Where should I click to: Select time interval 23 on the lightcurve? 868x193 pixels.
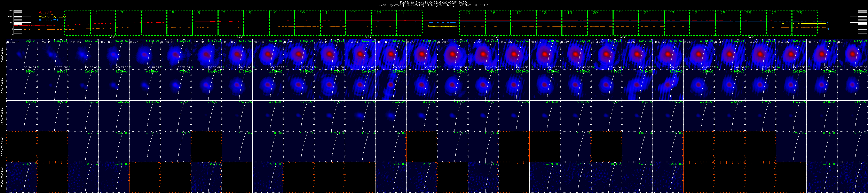coord(677,22)
